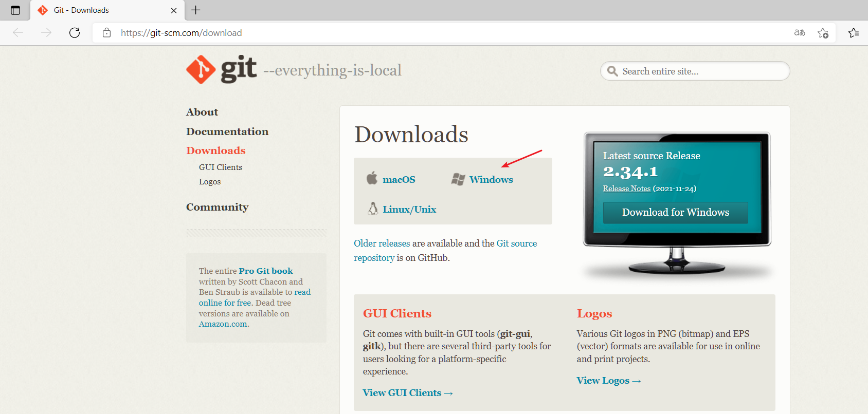Screen dimensions: 868x414
Task: Focus the Search entire site field
Action: (695, 71)
